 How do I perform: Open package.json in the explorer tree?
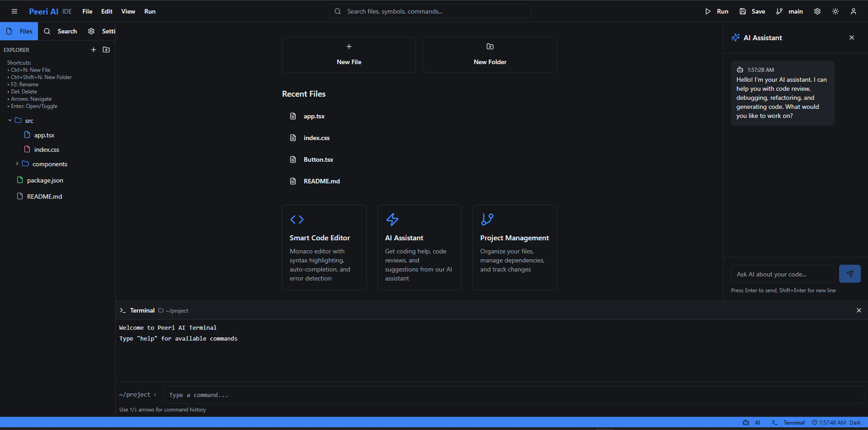45,180
